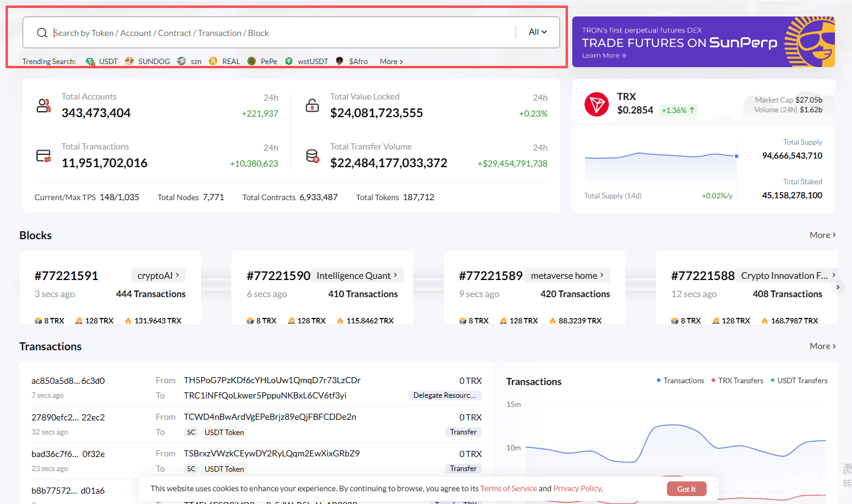Click the search magnifier icon
852x504 pixels.
42,33
